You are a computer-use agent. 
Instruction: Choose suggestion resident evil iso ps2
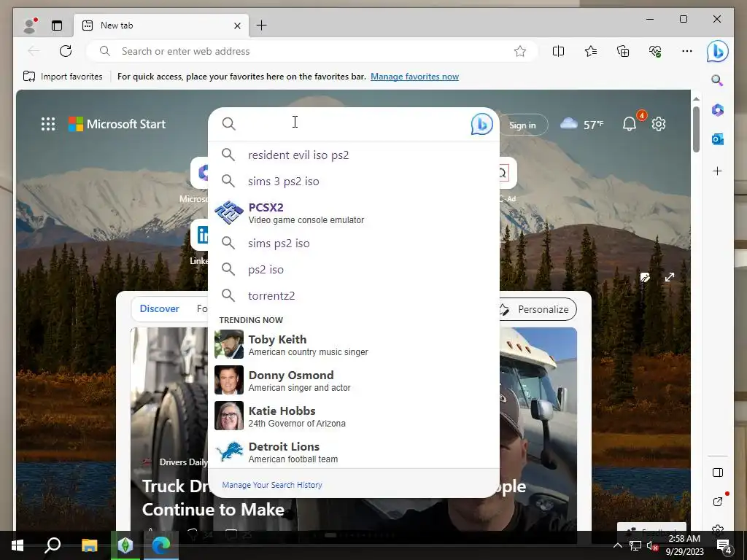(354, 155)
